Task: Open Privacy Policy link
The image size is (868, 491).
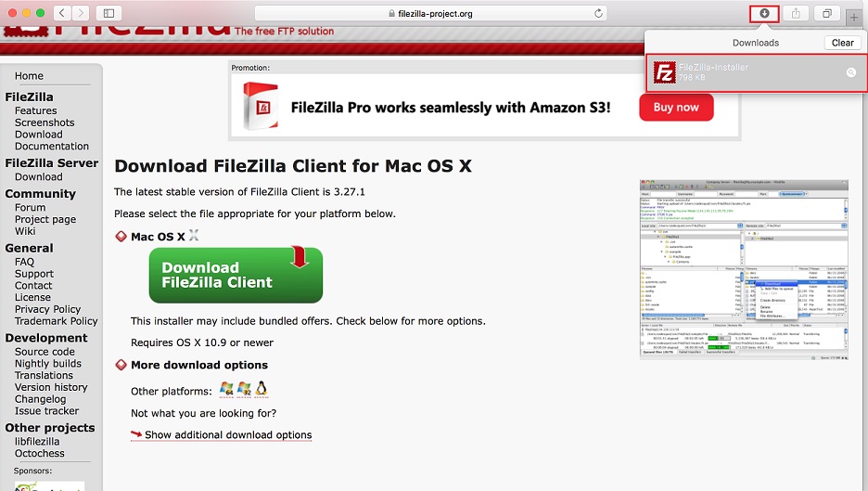Action: pyautogui.click(x=47, y=309)
